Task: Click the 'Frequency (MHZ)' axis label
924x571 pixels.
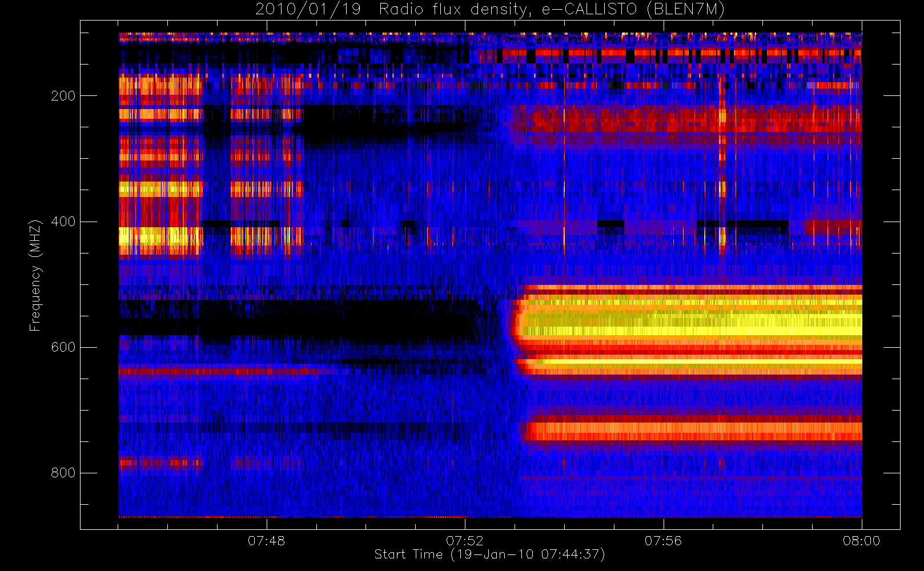Action: tap(35, 275)
